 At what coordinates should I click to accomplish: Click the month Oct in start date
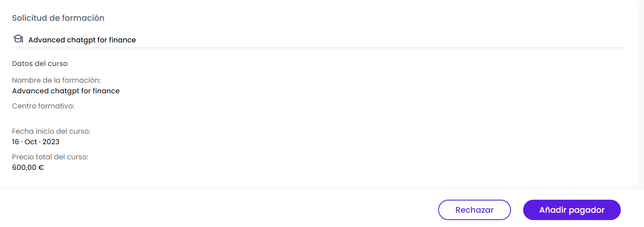[31, 142]
